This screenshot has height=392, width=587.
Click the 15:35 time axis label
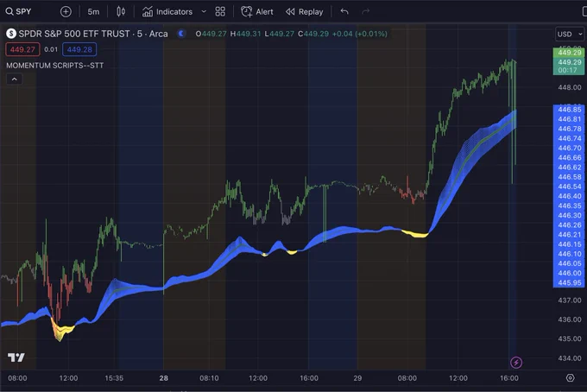pyautogui.click(x=114, y=378)
